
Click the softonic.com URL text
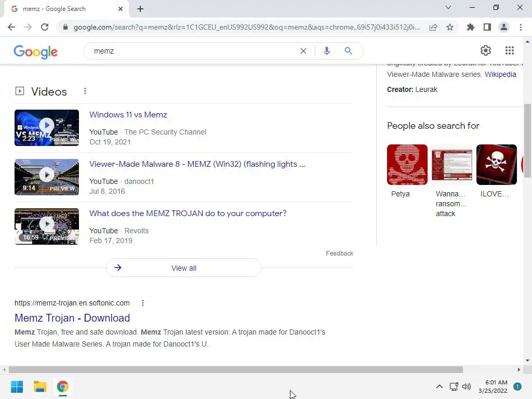(x=72, y=303)
